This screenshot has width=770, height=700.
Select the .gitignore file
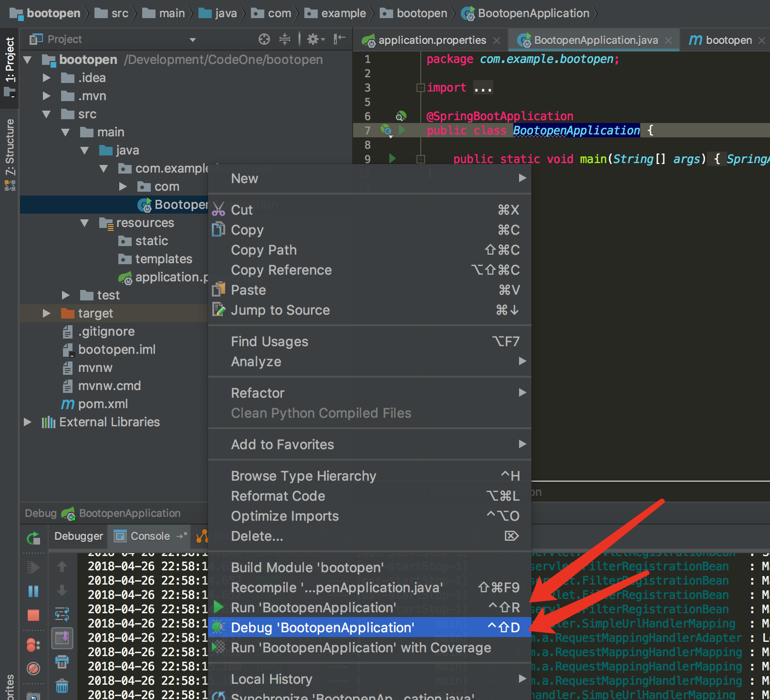tap(99, 331)
